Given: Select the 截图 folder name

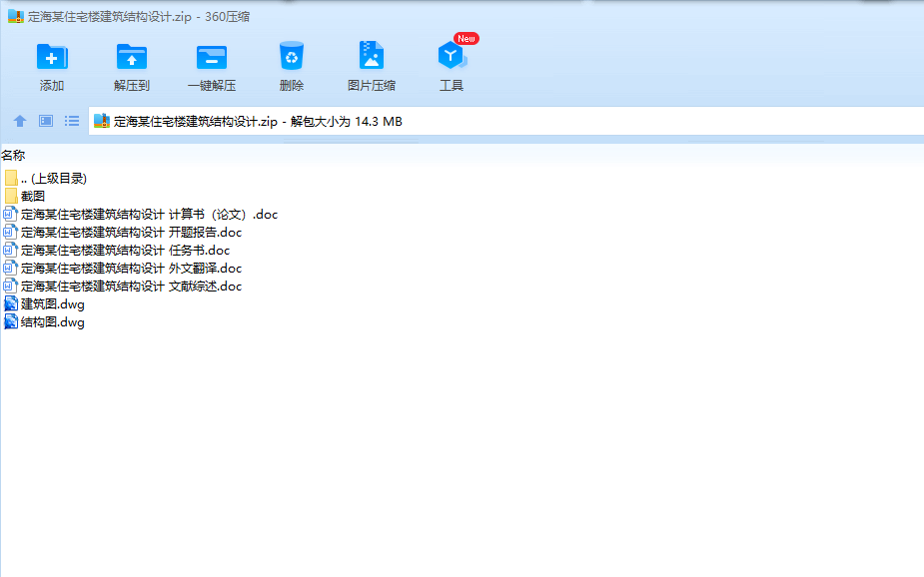Looking at the screenshot, I should [33, 196].
